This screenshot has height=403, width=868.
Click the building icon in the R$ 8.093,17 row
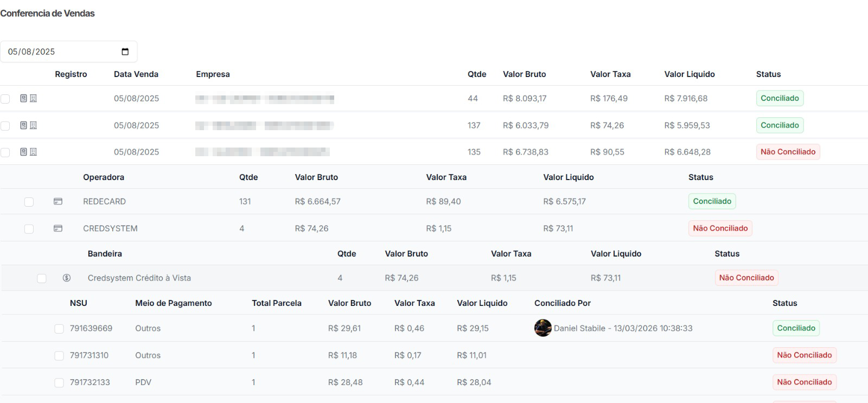pos(33,98)
